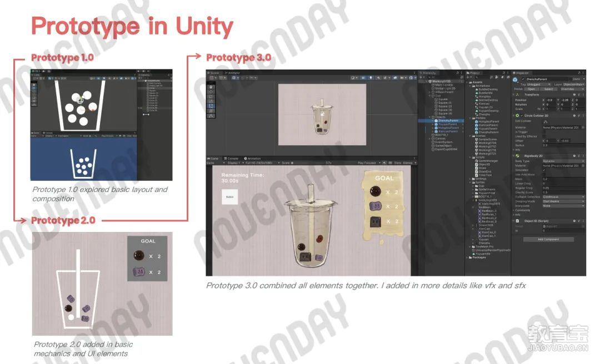Select the SampleScene asset in Project panel
600x364 pixels.
486,140
